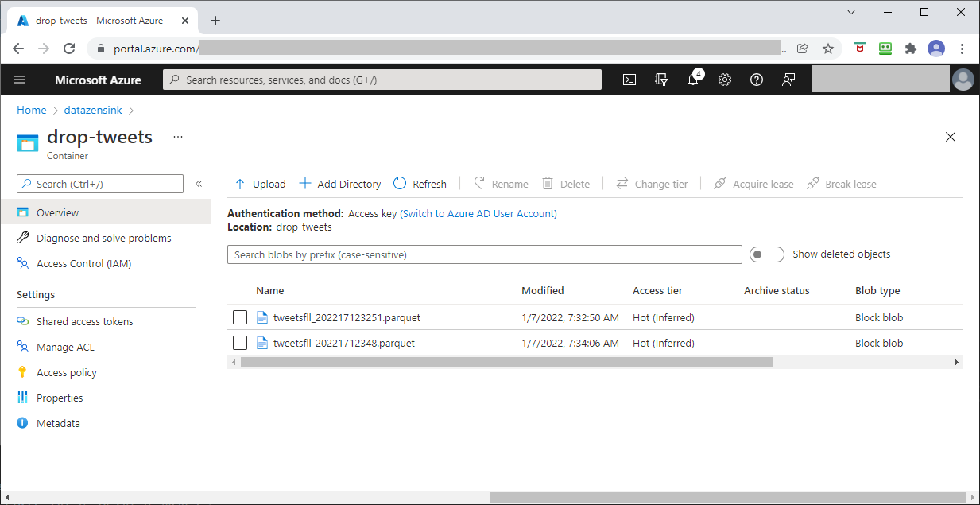Open a new browser tab

215,21
